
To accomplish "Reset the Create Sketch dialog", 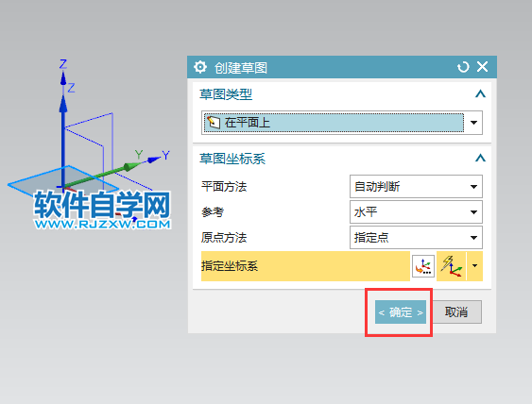I will [x=463, y=67].
